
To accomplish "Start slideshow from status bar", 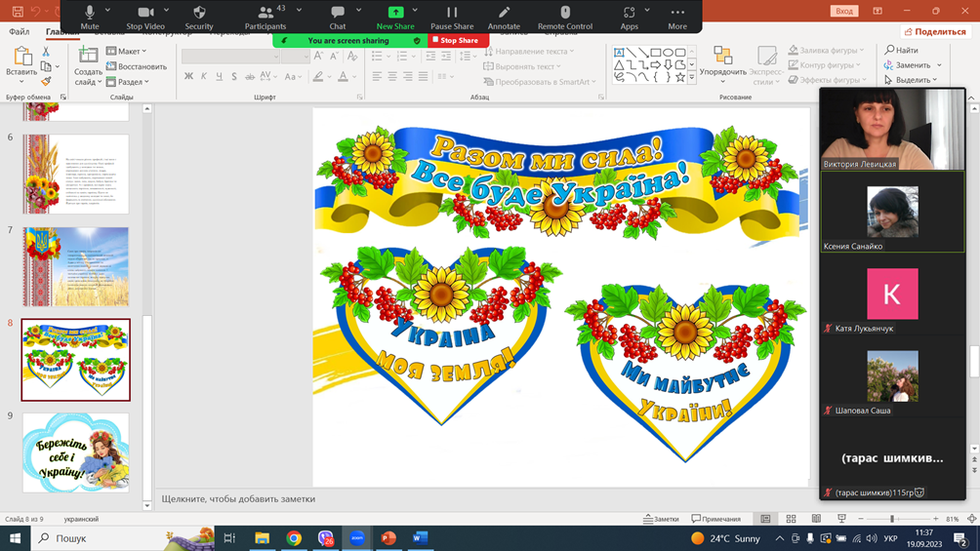I will (841, 519).
